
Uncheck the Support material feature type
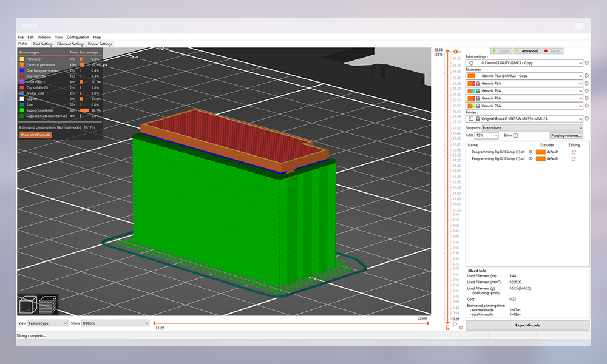pyautogui.click(x=22, y=110)
